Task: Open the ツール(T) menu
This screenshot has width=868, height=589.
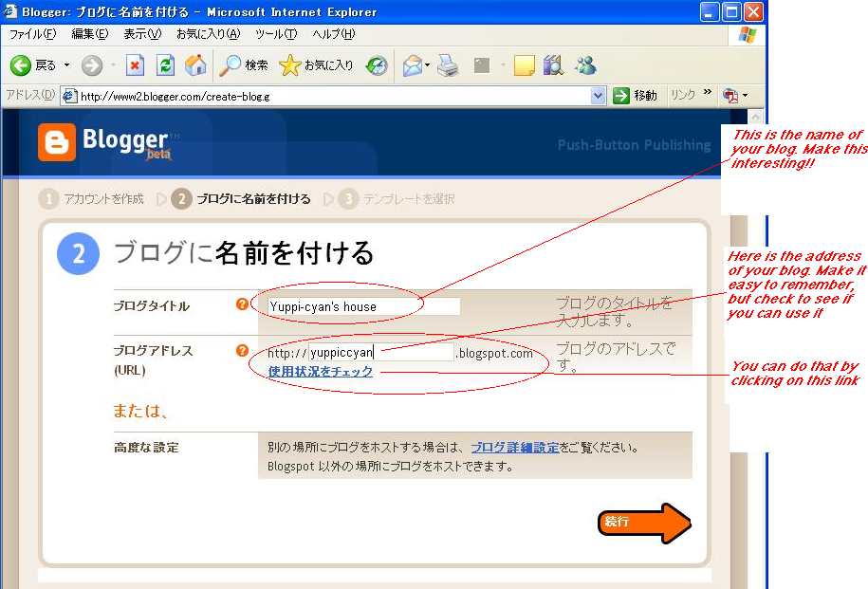Action: tap(276, 34)
